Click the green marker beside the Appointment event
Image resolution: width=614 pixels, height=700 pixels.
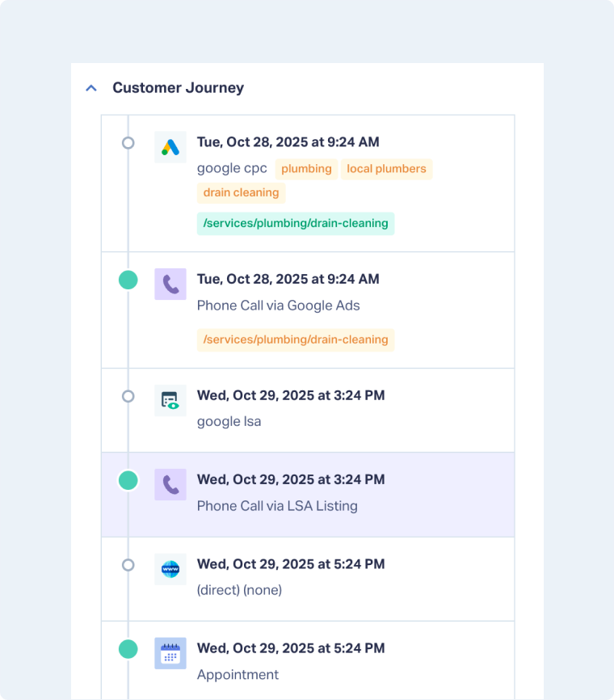pyautogui.click(x=128, y=649)
